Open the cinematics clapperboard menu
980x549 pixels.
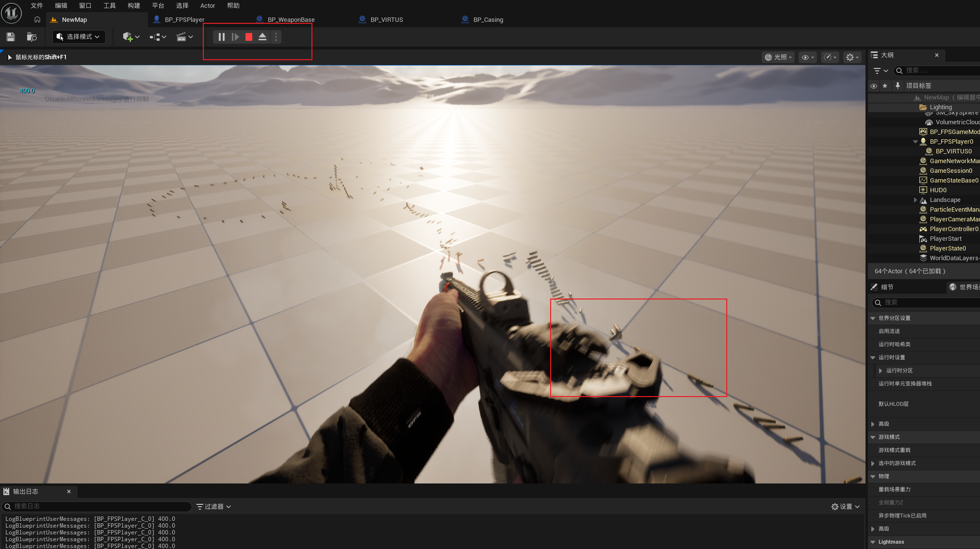click(x=184, y=37)
